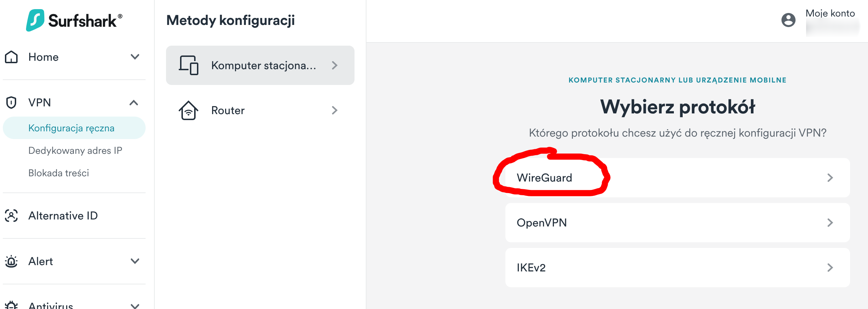Click the Router house wifi icon
868x309 pixels.
tap(189, 110)
